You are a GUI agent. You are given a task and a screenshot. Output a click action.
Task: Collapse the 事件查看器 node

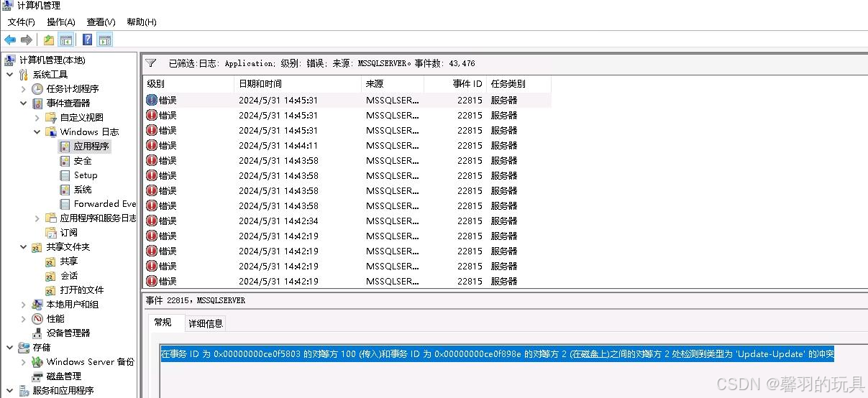23,103
